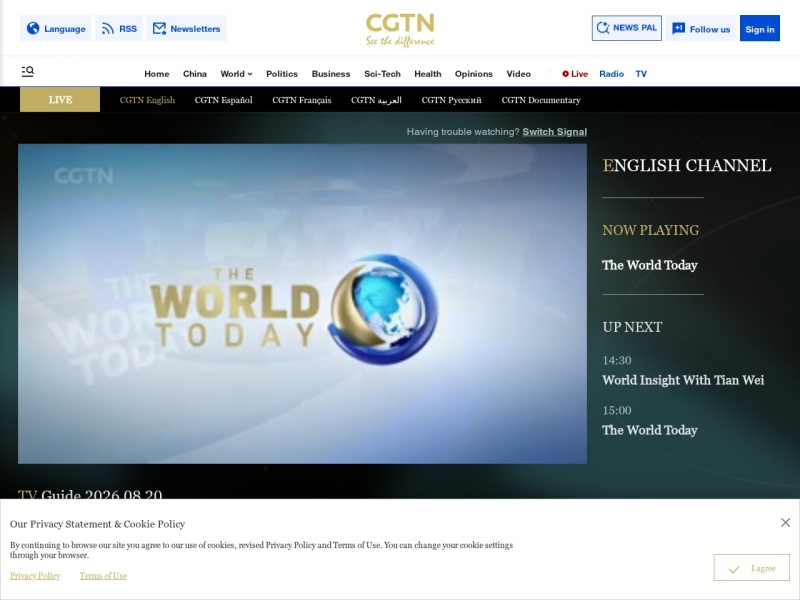The image size is (800, 600).
Task: Open the Health section
Action: pos(428,74)
